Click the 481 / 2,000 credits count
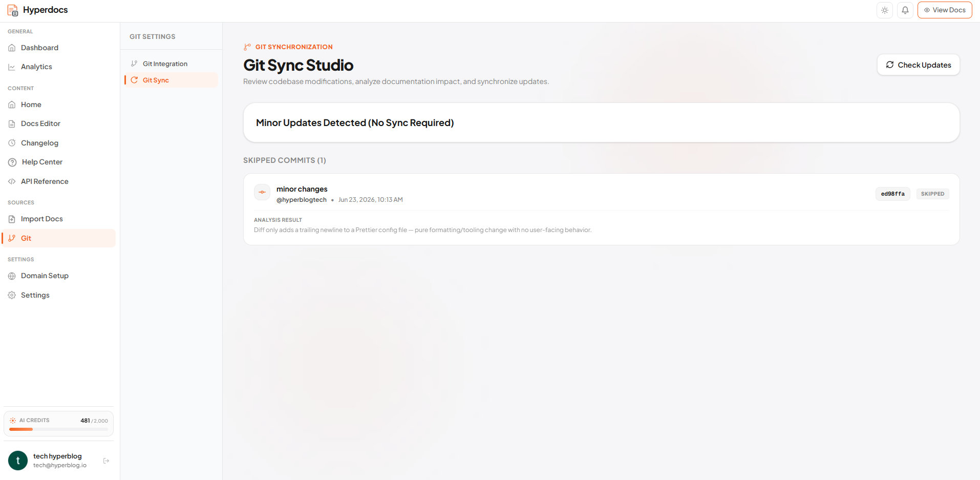The image size is (980, 480). click(x=94, y=421)
